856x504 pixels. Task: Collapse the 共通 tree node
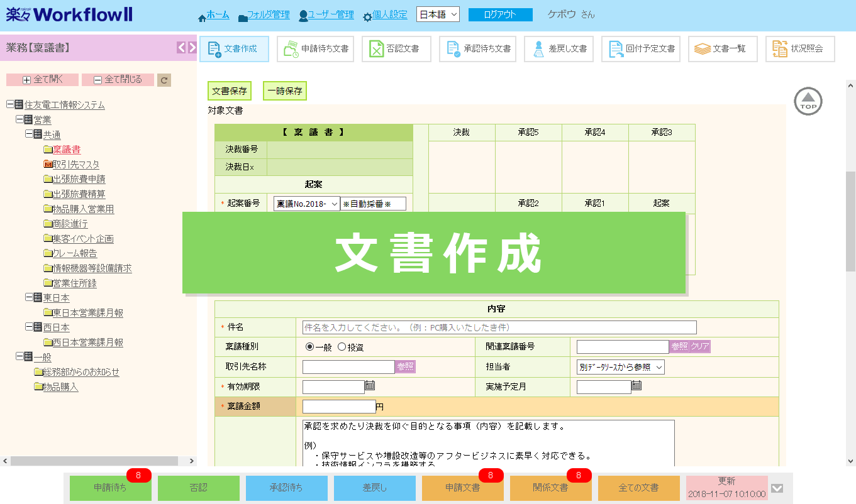point(29,134)
